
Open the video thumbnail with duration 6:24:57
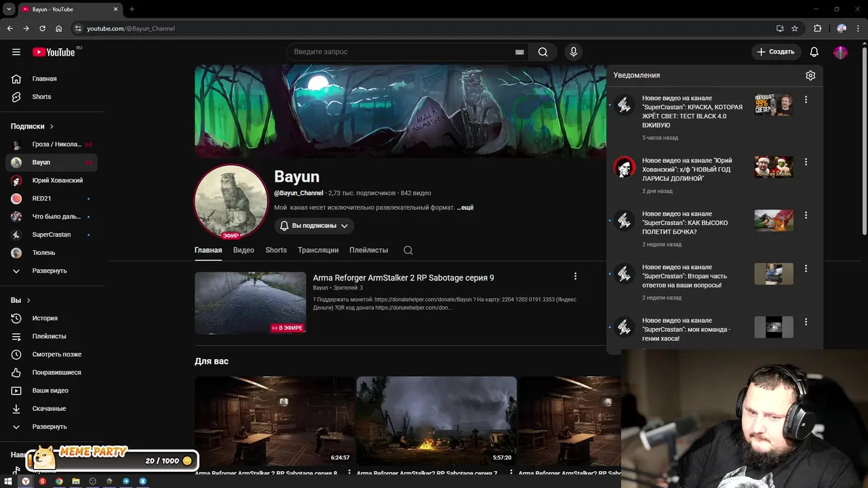[x=274, y=420]
